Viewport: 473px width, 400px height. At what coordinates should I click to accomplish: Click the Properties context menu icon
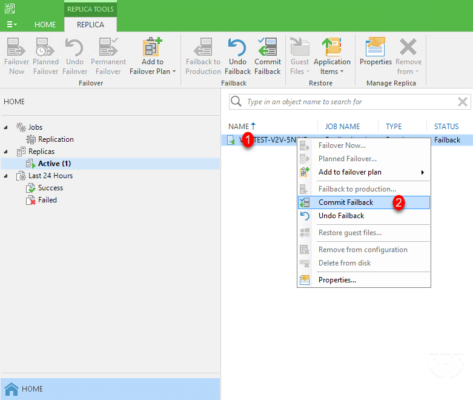point(305,280)
